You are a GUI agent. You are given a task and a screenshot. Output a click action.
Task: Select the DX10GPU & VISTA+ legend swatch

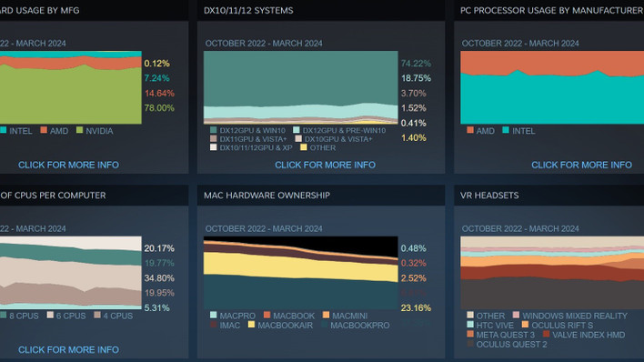298,139
